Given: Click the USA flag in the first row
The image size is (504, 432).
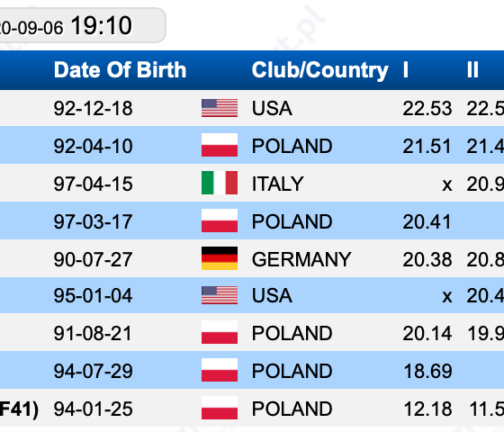Looking at the screenshot, I should [220, 108].
